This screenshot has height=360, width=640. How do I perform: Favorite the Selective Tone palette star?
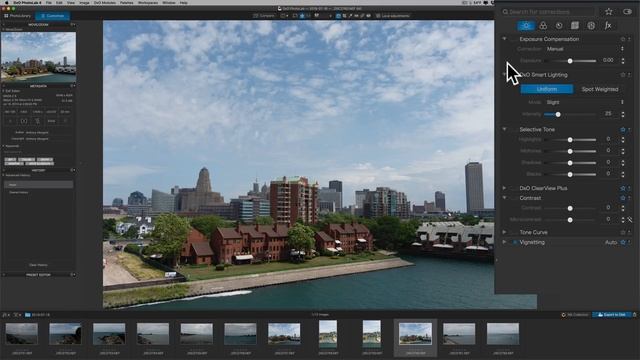[623, 129]
